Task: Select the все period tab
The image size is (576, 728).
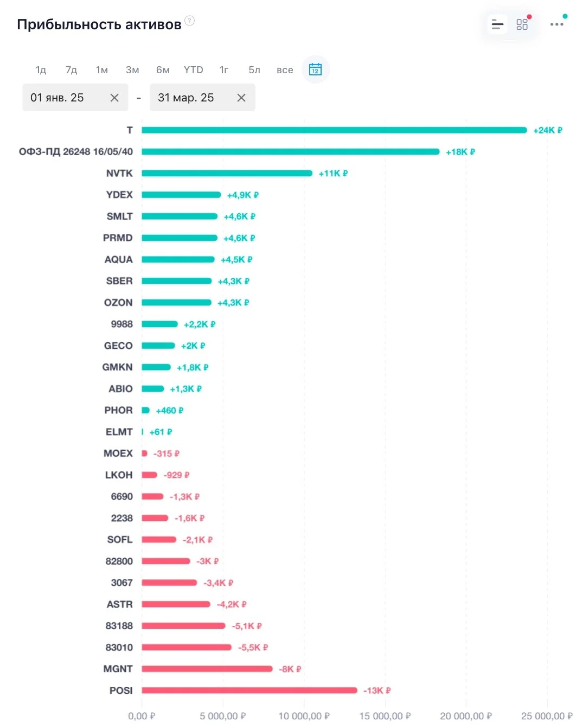Action: coord(285,70)
